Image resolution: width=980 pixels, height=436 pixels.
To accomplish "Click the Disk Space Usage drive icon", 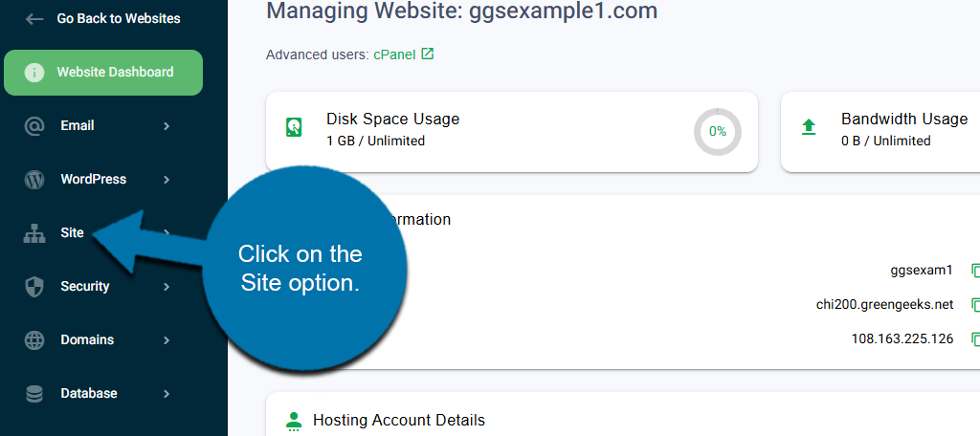I will [x=294, y=128].
